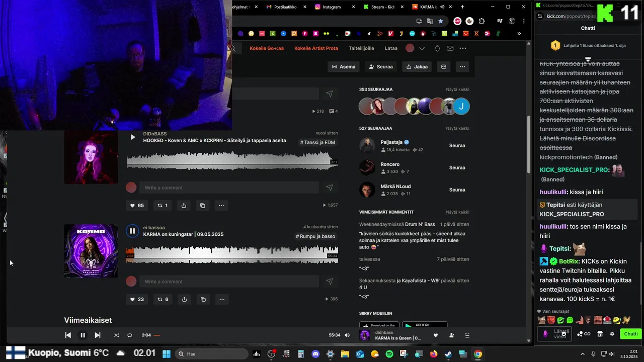Image resolution: width=644 pixels, height=362 pixels.
Task: Open Spotify from the Windows taskbar
Action: [389, 354]
